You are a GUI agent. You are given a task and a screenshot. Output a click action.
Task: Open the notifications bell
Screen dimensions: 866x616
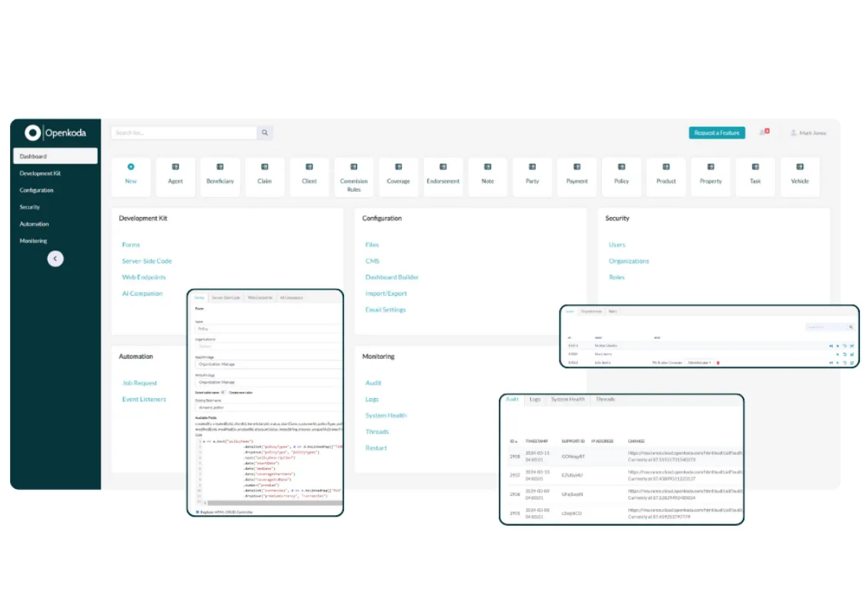point(764,132)
